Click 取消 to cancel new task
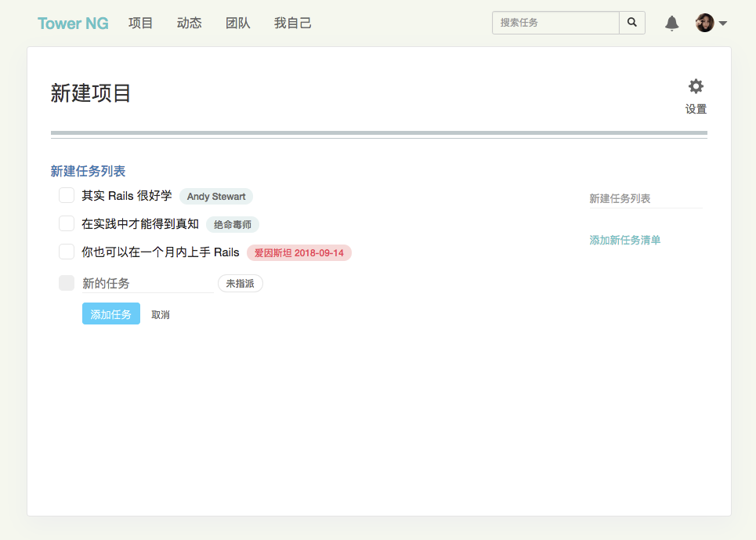This screenshot has width=756, height=540. [x=161, y=315]
